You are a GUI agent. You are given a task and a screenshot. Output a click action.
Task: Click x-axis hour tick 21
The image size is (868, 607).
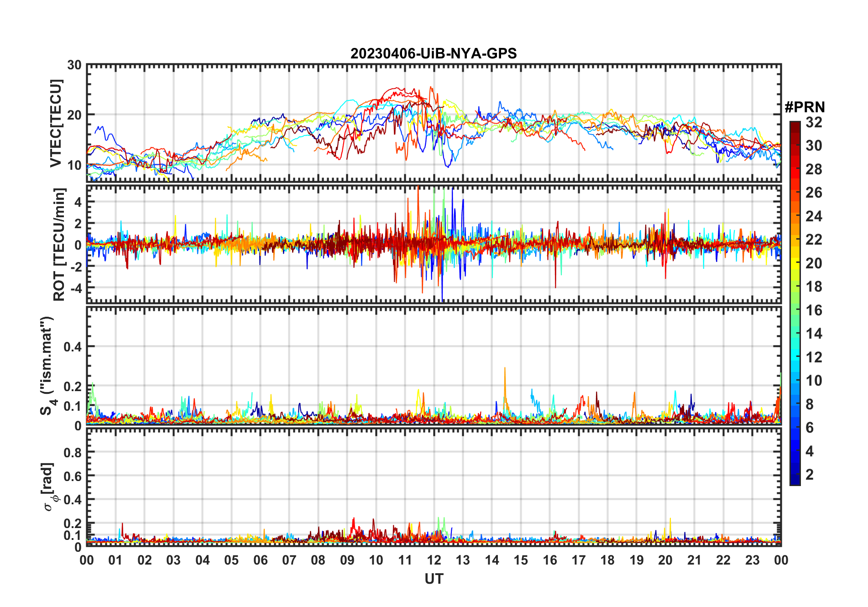[694, 560]
